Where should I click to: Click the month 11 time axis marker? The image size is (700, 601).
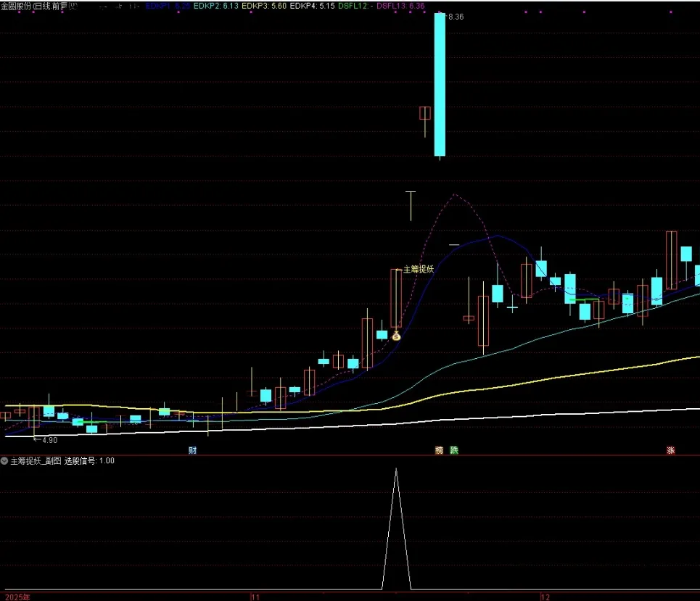click(255, 597)
